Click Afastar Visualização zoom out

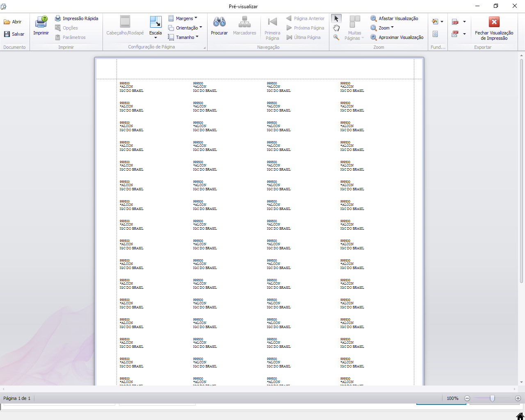click(x=394, y=18)
